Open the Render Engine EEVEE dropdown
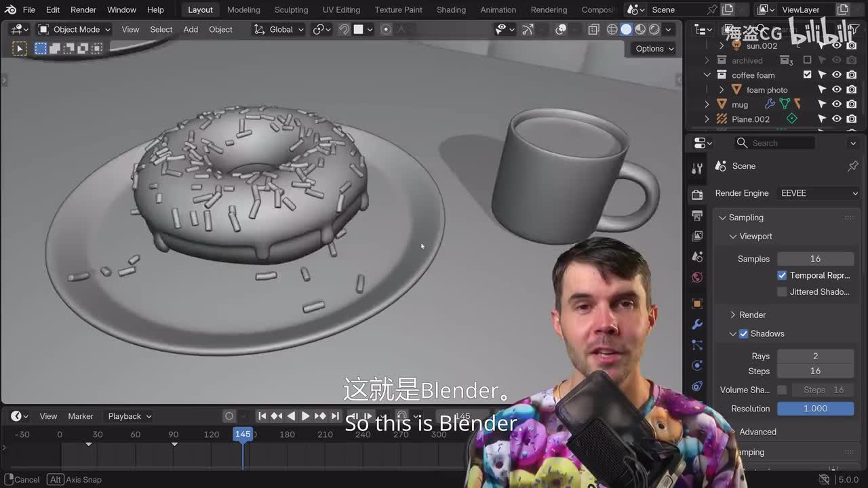This screenshot has height=488, width=868. click(818, 193)
